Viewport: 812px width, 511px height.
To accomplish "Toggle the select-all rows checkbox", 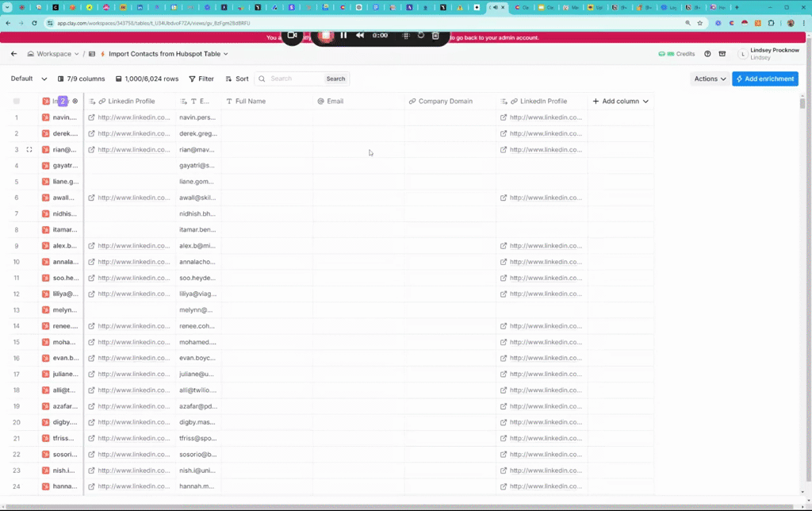I will click(16, 102).
